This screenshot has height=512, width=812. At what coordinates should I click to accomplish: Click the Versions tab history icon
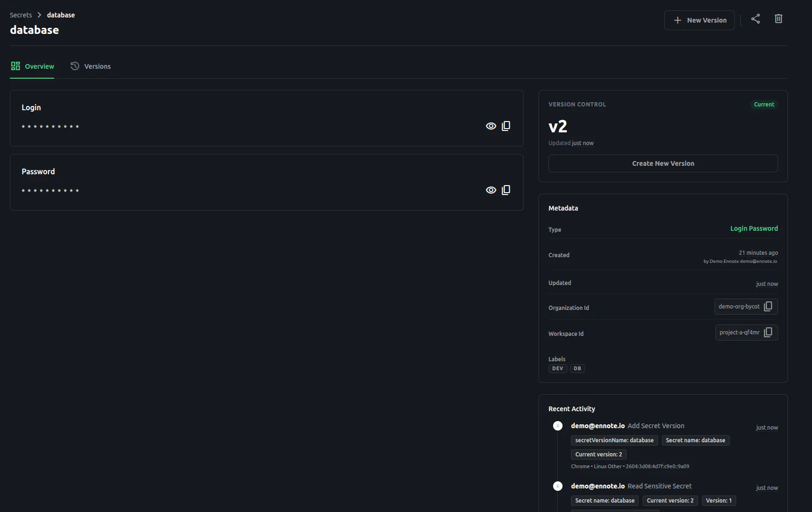75,66
